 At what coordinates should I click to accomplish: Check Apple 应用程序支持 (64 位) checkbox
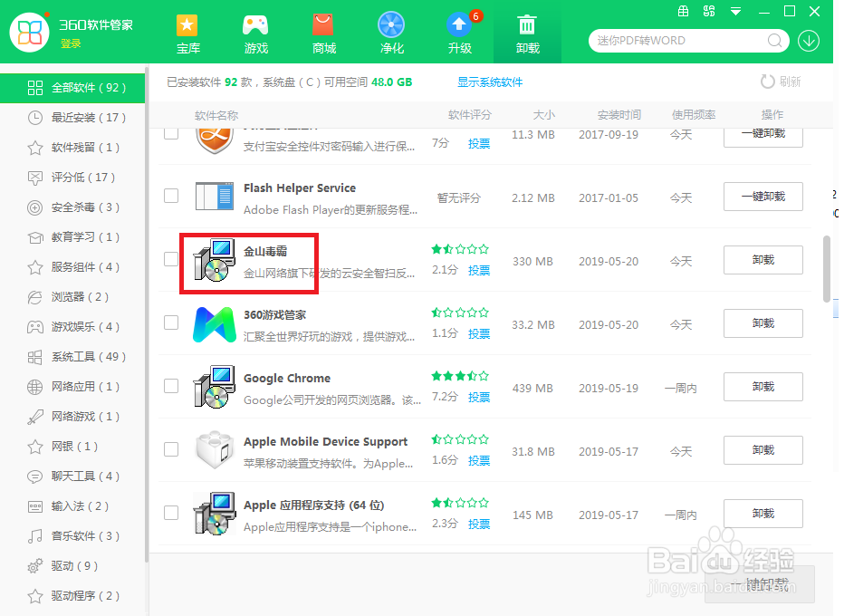pos(171,513)
